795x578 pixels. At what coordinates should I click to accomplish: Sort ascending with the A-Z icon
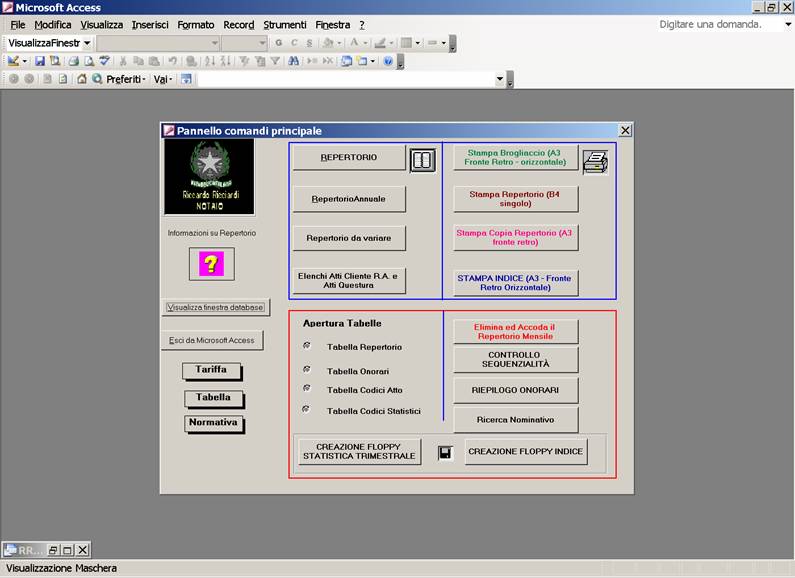click(210, 61)
